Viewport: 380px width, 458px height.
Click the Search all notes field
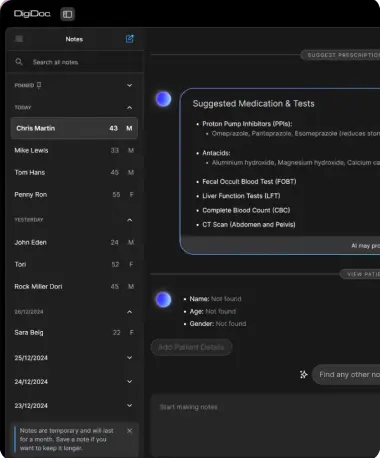75,62
